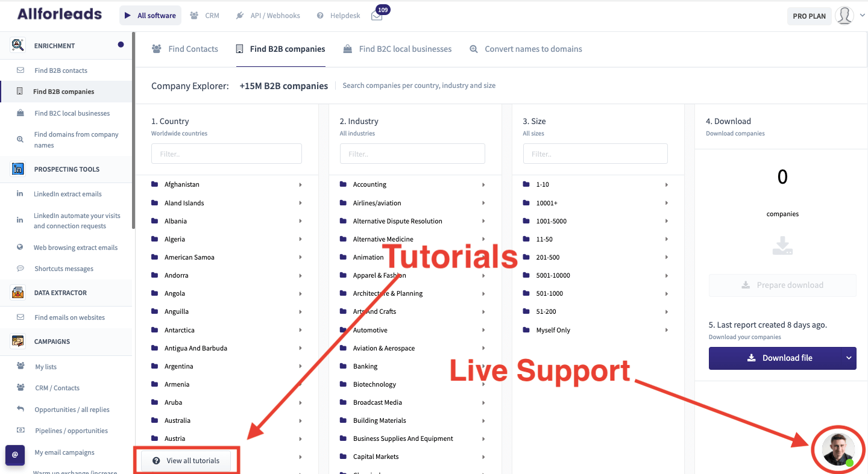Click folder icon next to Afghanistan
The image size is (868, 474).
point(155,184)
